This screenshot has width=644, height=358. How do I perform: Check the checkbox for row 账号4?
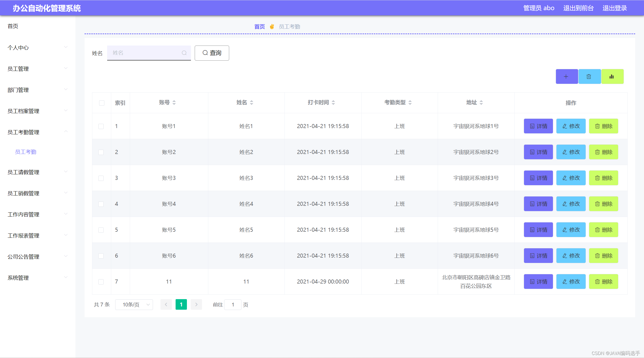coord(101,204)
